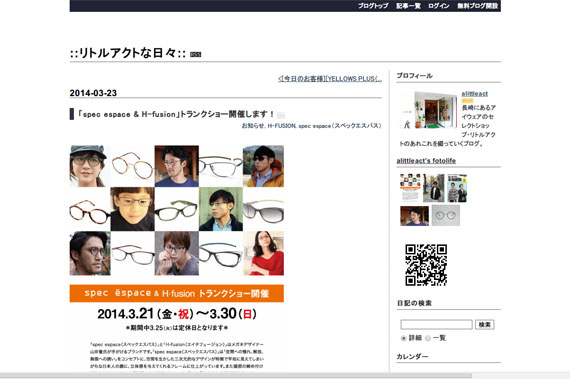Open the fotolife thumbnail of man standing outdoors
Viewport: 570px width, 379px height.
434,188
